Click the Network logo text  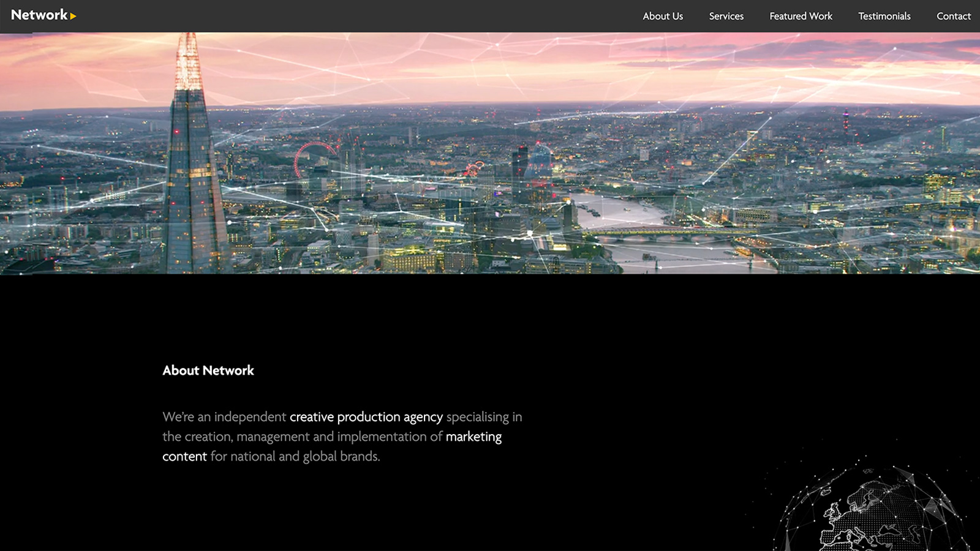click(39, 15)
